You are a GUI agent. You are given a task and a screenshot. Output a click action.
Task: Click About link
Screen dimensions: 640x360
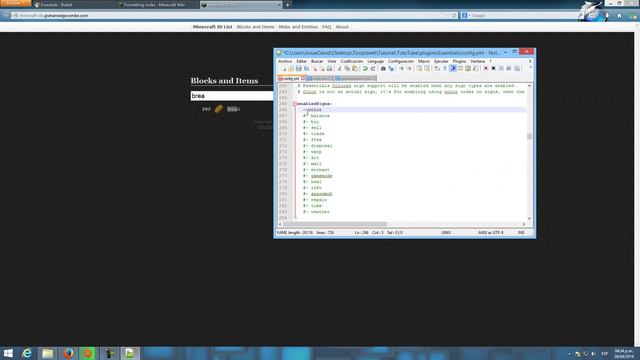[342, 27]
